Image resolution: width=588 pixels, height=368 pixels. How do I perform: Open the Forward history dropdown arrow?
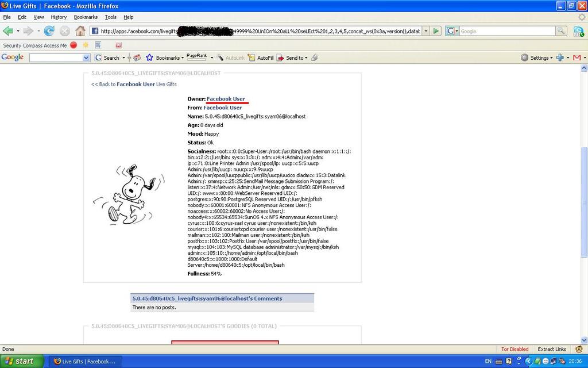(38, 31)
